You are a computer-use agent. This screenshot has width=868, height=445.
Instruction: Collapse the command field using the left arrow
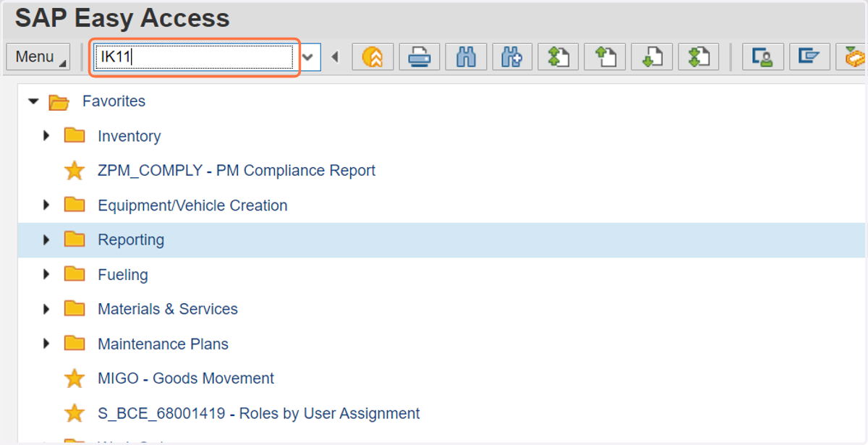pyautogui.click(x=335, y=56)
